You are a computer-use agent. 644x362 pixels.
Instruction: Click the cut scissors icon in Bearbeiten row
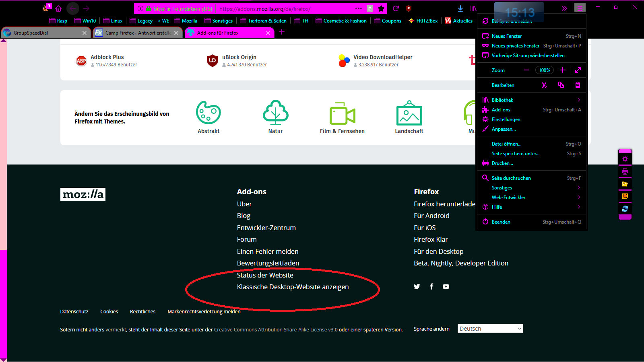click(x=544, y=85)
